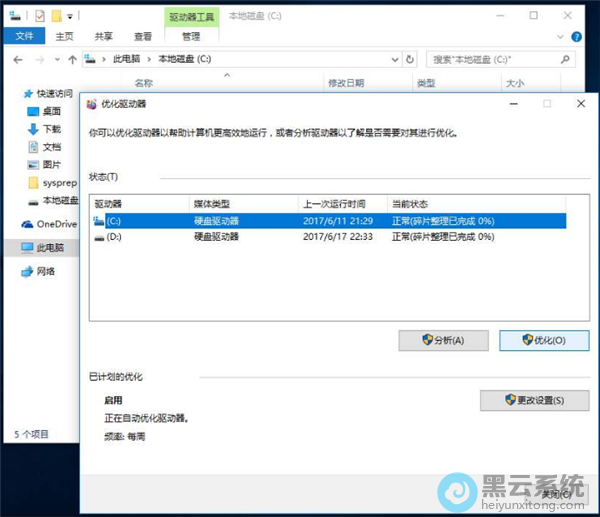Click the OneDrive cloud icon
The height and width of the screenshot is (517, 600).
26,224
